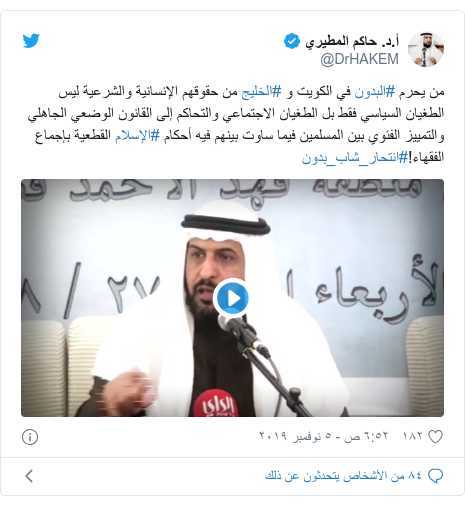465x505 pixels.
Task: Click the Twitter bird logo
Action: 31,41
